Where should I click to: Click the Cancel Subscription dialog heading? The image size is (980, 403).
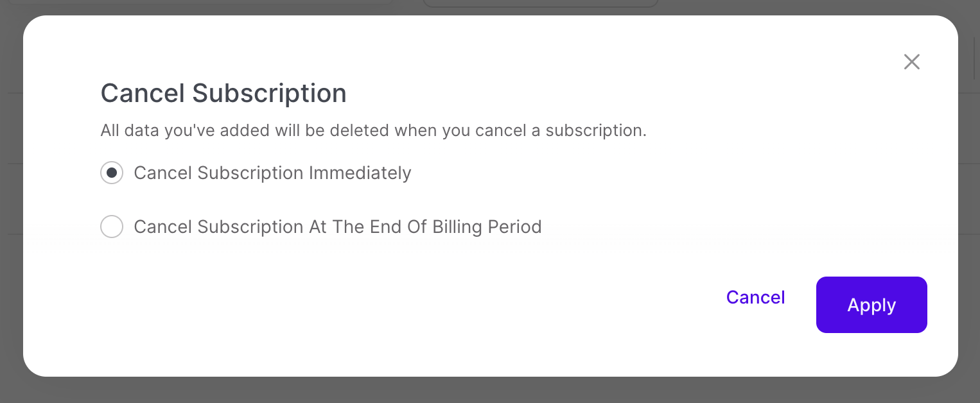coord(223,93)
